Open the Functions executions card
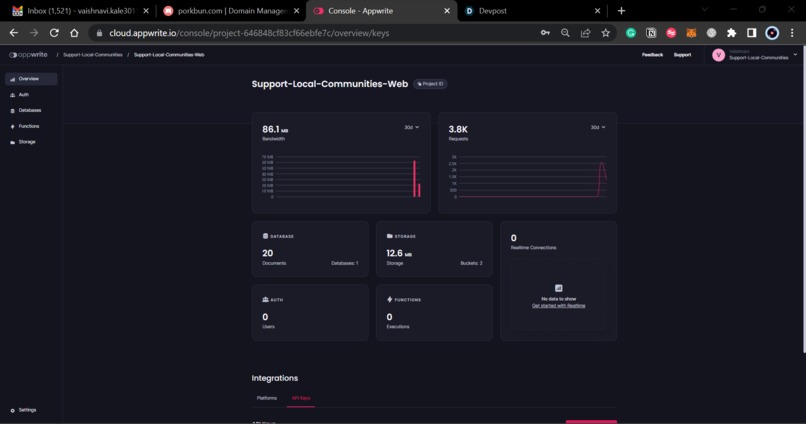 point(434,312)
